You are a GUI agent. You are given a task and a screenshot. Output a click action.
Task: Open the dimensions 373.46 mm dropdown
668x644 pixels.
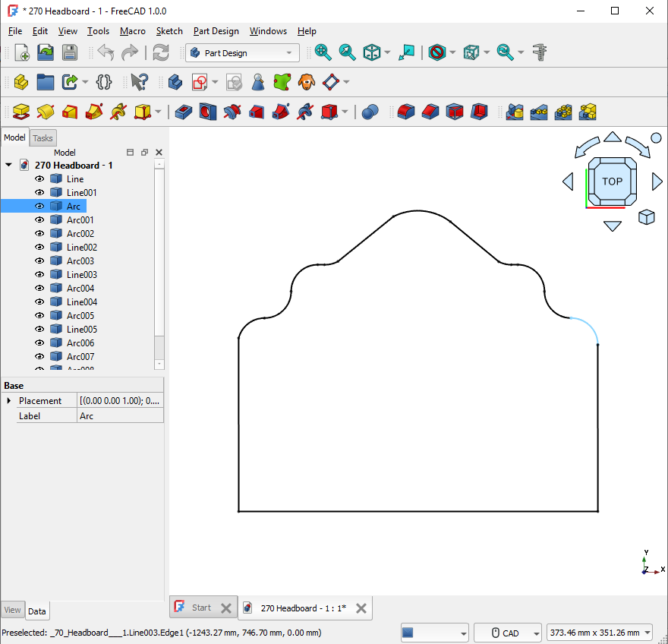[x=600, y=633]
